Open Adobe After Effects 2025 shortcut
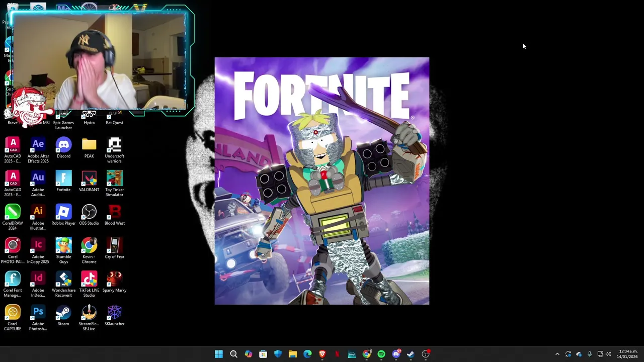The image size is (644, 362). click(38, 150)
